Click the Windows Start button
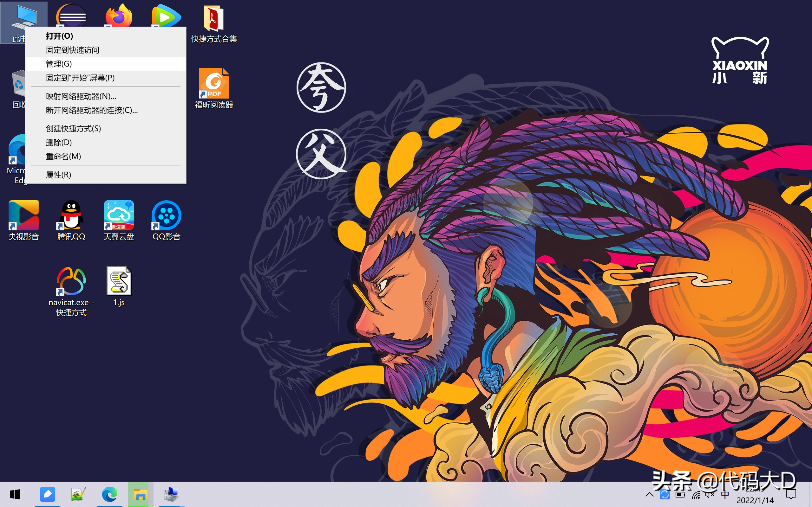 [x=15, y=495]
